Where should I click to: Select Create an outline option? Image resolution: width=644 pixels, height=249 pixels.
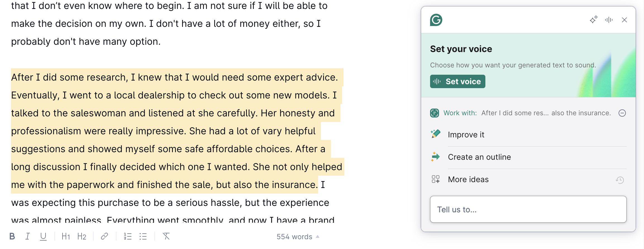tap(479, 157)
